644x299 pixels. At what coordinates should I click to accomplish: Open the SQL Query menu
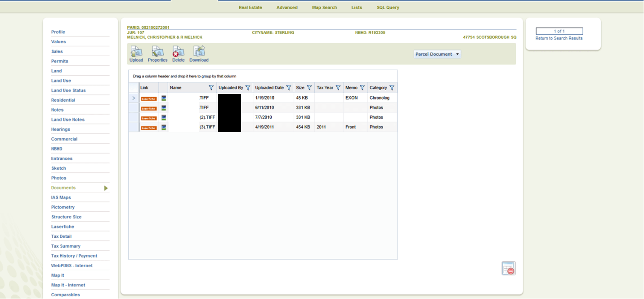click(388, 7)
